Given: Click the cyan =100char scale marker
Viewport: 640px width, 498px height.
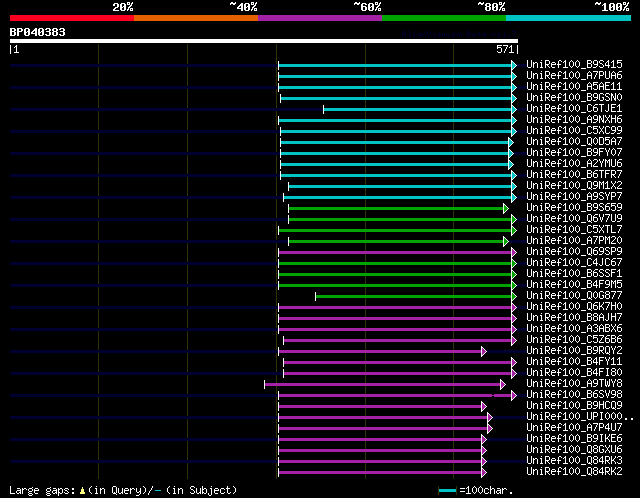Looking at the screenshot, I should coord(447,491).
